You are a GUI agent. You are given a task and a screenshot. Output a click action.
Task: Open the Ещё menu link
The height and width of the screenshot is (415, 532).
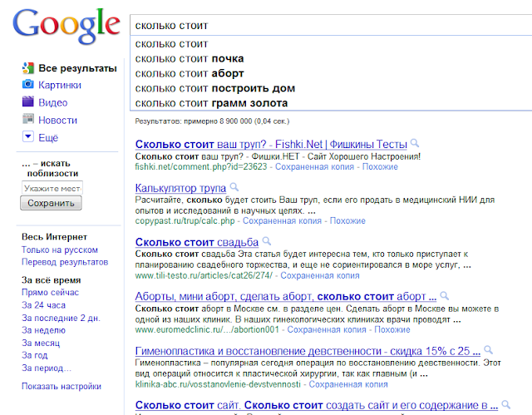point(48,138)
